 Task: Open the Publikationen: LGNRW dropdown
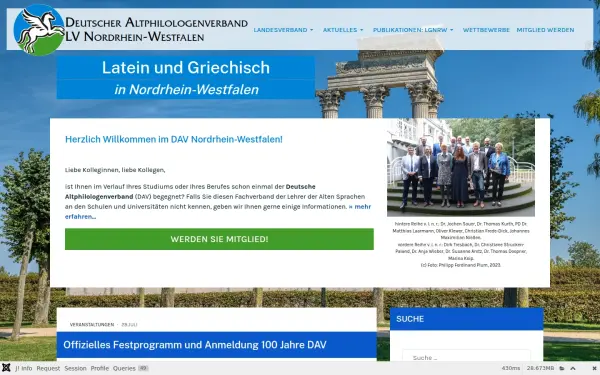[413, 30]
